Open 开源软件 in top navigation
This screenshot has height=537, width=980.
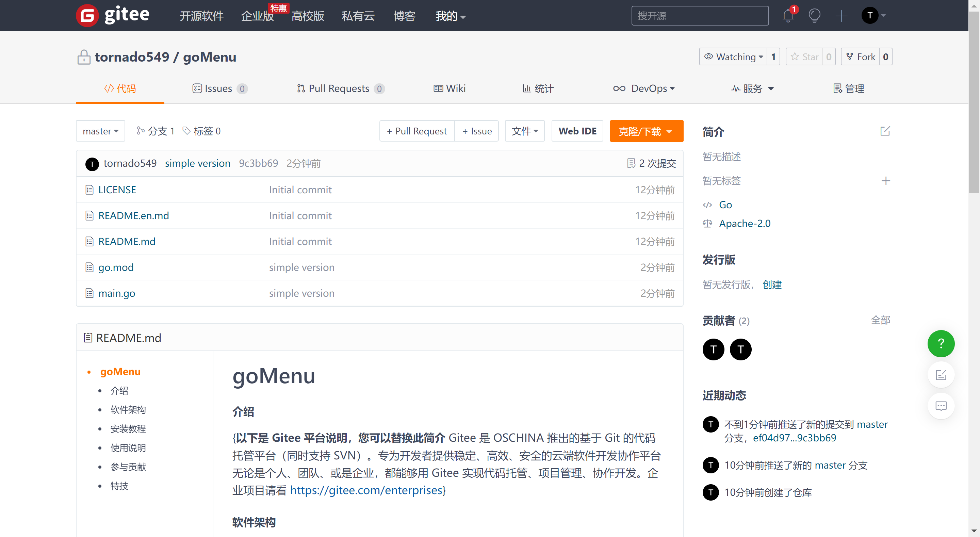(x=201, y=16)
